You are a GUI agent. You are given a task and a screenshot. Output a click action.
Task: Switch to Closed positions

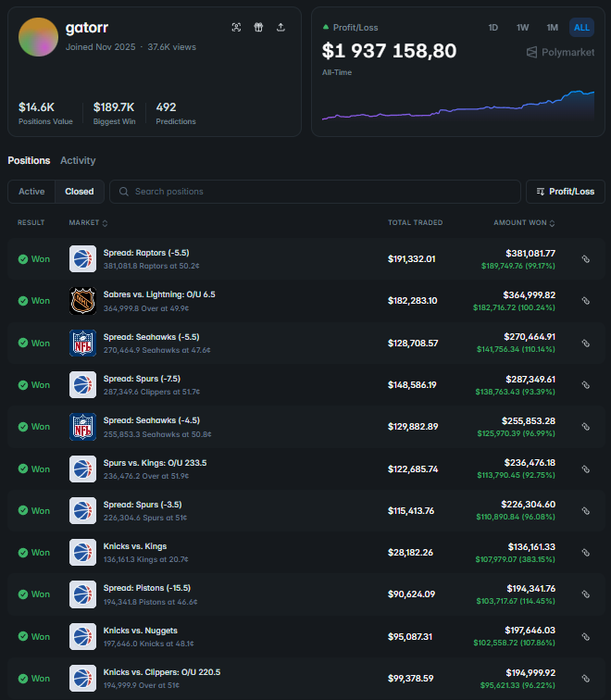click(x=80, y=192)
